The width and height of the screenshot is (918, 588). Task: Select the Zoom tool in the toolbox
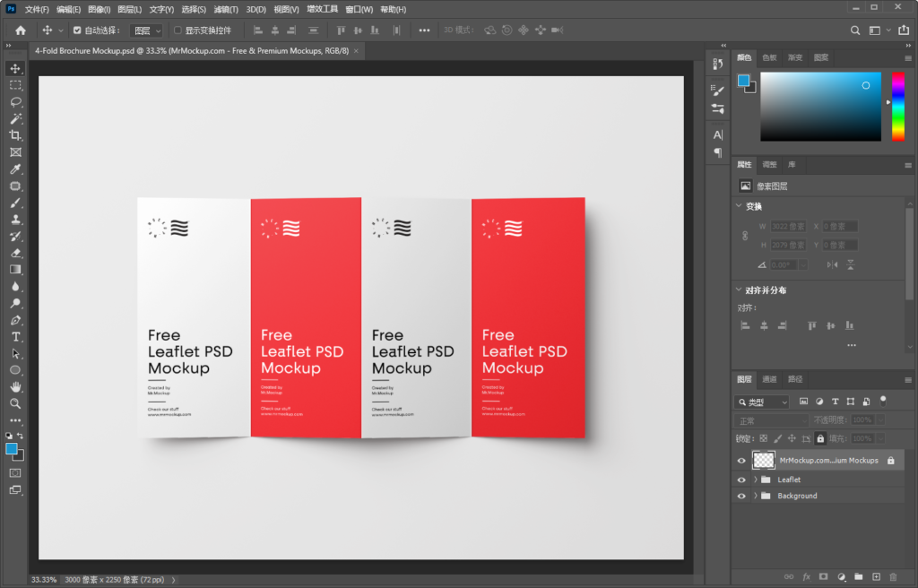(x=15, y=403)
